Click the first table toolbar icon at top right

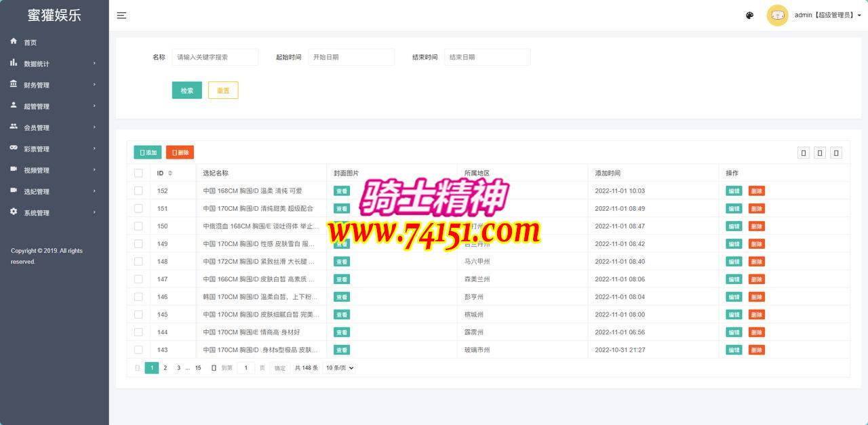(804, 153)
